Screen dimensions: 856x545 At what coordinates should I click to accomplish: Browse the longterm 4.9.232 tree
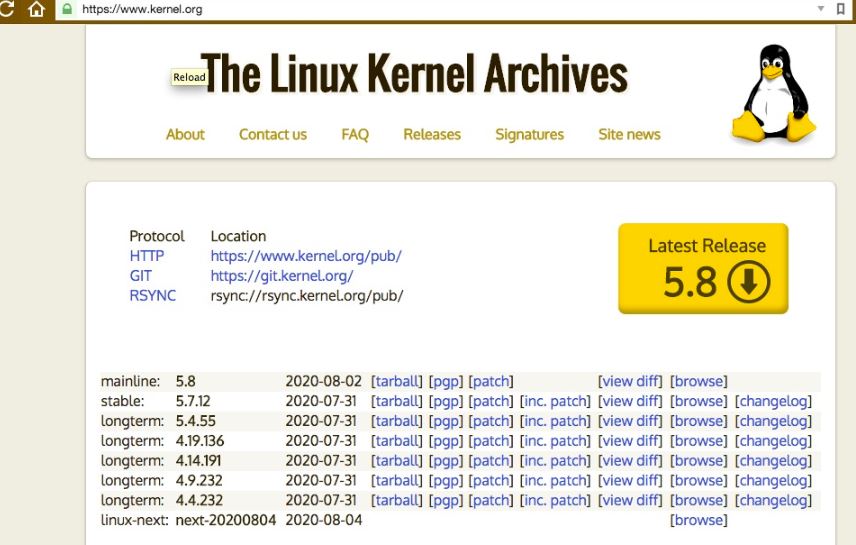pos(699,481)
